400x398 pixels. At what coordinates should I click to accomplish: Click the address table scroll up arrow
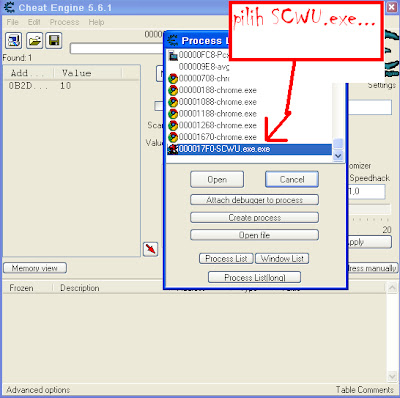point(392,288)
